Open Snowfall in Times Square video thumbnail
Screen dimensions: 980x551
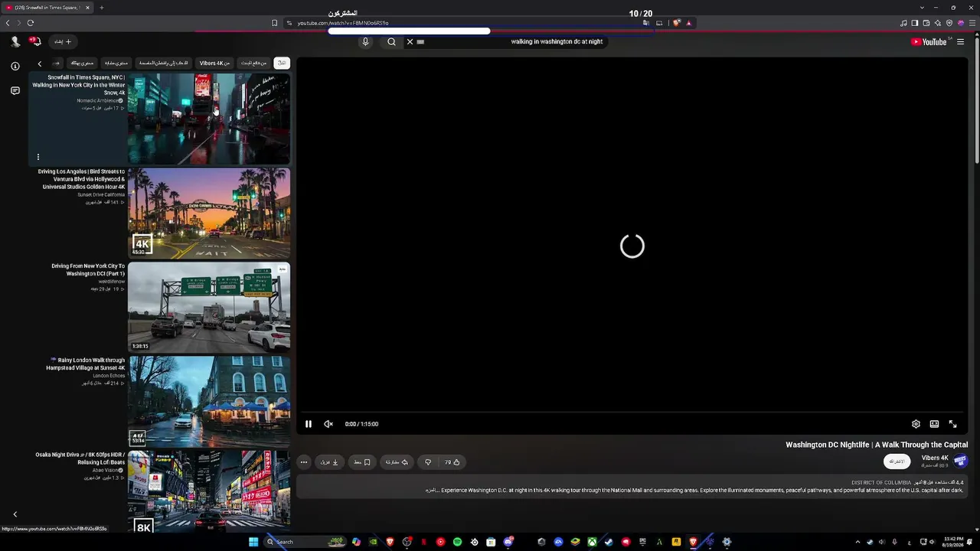point(209,119)
